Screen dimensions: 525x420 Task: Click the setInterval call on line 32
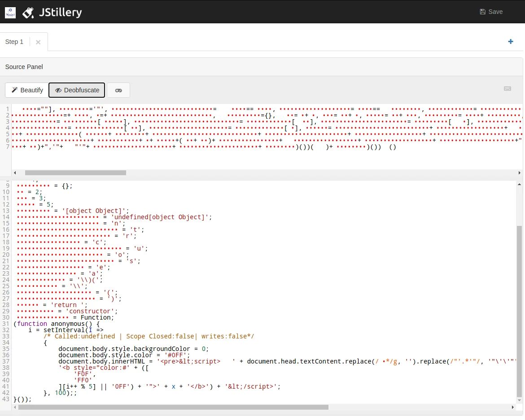pos(64,330)
